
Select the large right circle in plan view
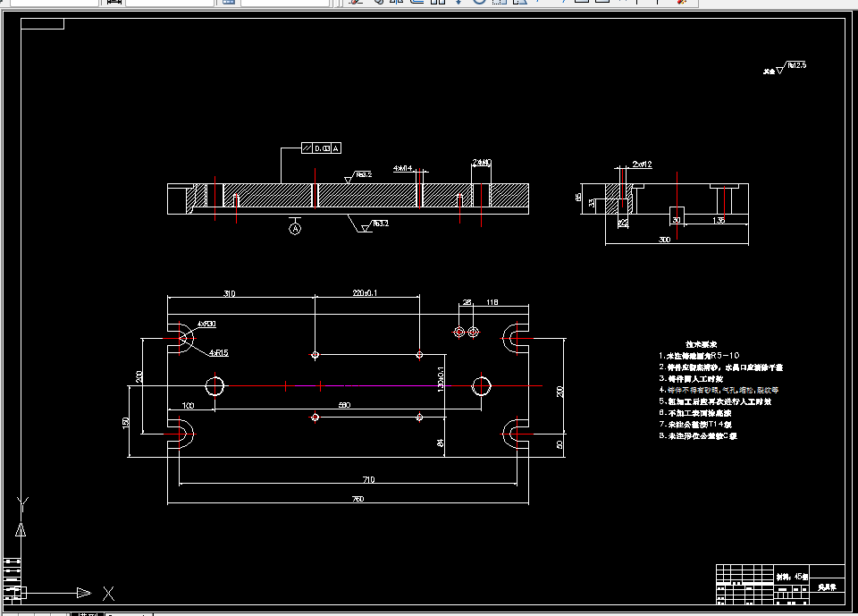[x=482, y=386]
